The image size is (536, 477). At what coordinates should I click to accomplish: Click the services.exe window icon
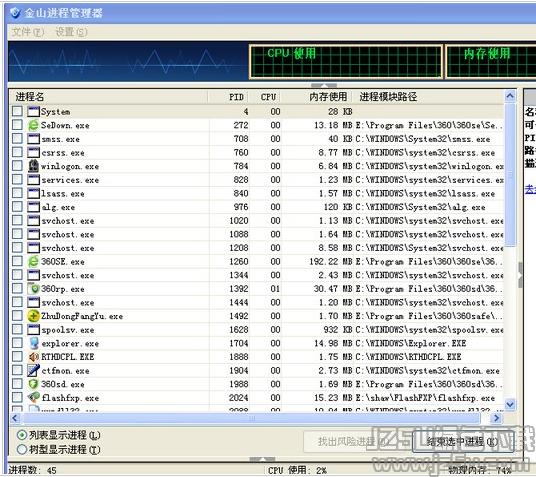click(33, 180)
